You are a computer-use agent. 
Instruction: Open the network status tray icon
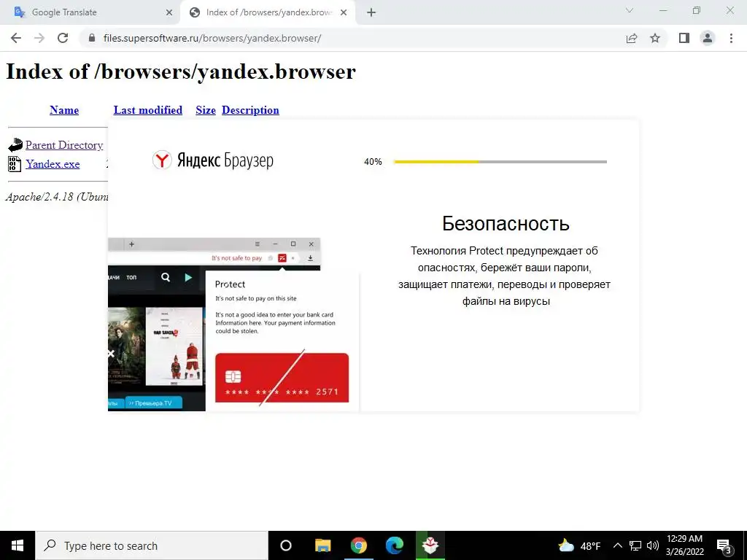click(635, 545)
